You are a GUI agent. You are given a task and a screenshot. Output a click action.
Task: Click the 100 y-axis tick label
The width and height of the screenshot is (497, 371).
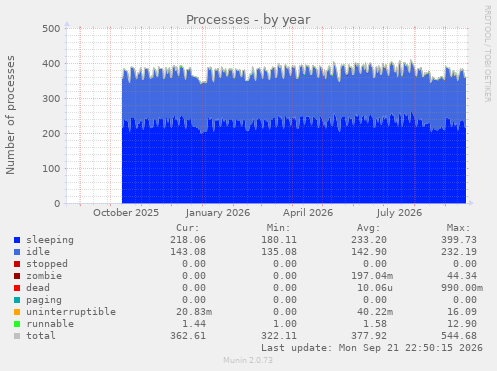pyautogui.click(x=51, y=169)
